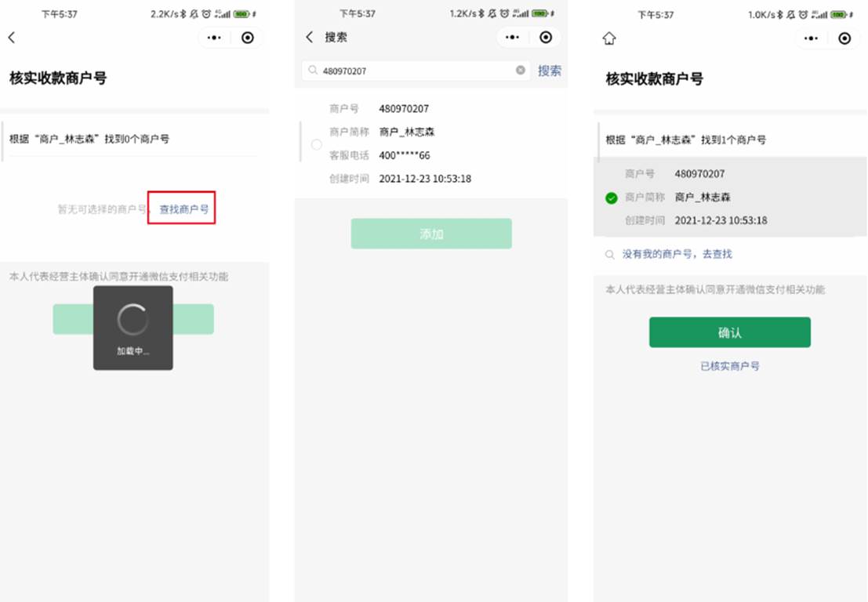This screenshot has height=602, width=868.
Task: Open three-dots menu on third screen
Action: (811, 38)
